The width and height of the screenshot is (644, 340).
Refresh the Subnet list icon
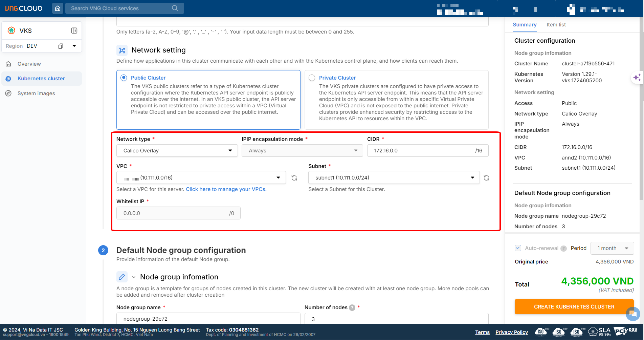(x=486, y=178)
